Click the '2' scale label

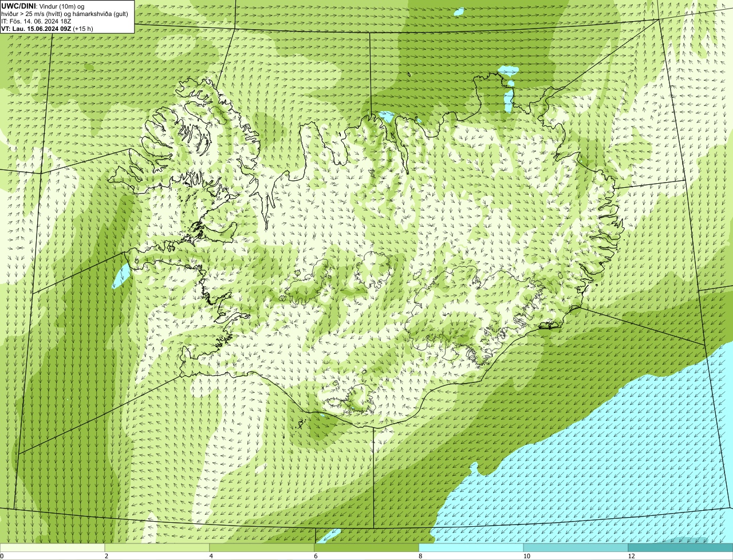[x=106, y=556]
